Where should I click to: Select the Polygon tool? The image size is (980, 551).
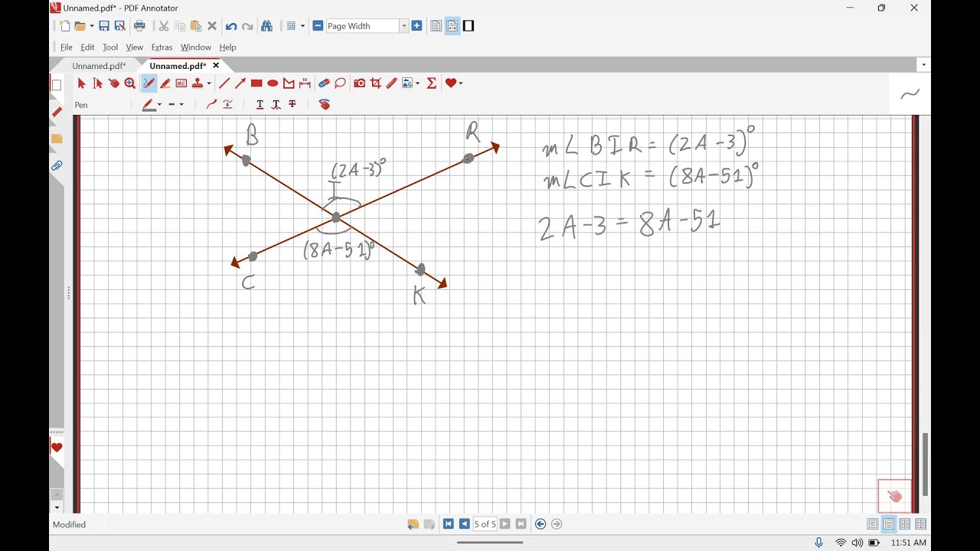click(x=289, y=83)
